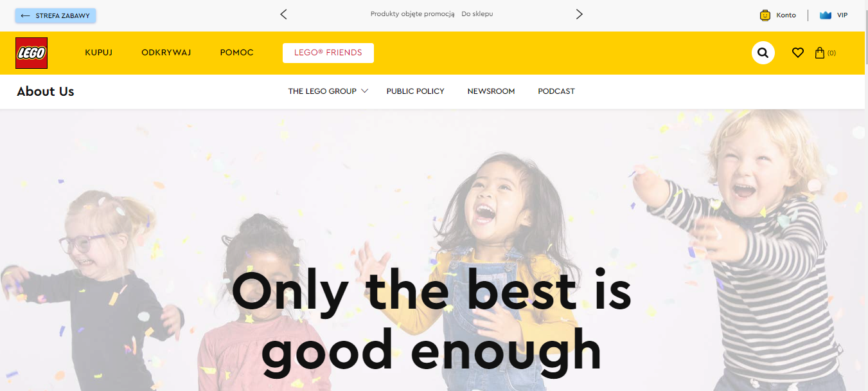
Task: Open the KUPUJ menu
Action: pyautogui.click(x=99, y=53)
